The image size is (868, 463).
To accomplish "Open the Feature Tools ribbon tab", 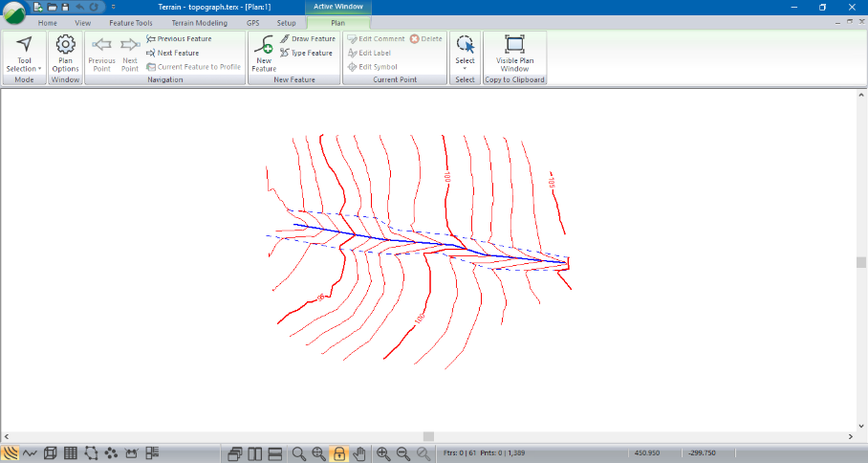I will [131, 22].
